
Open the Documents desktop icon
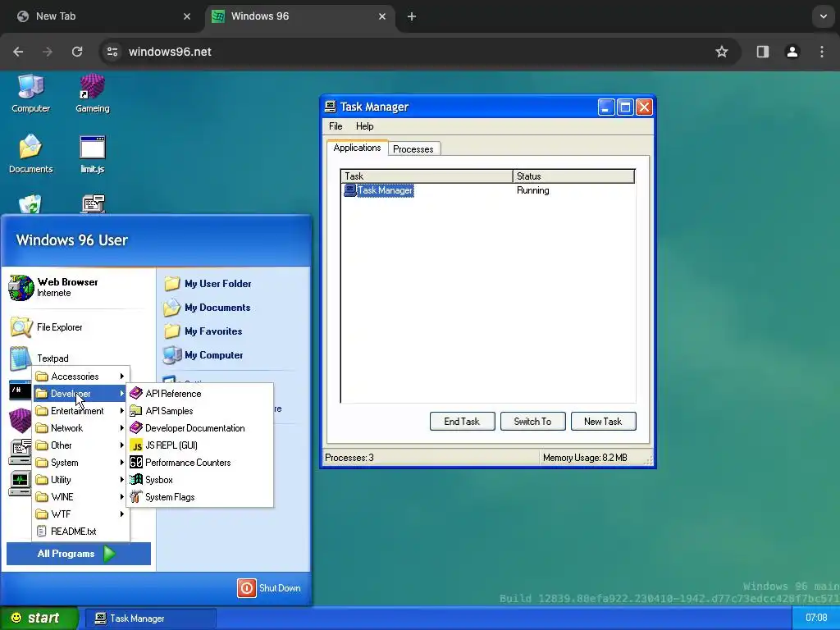coord(30,154)
